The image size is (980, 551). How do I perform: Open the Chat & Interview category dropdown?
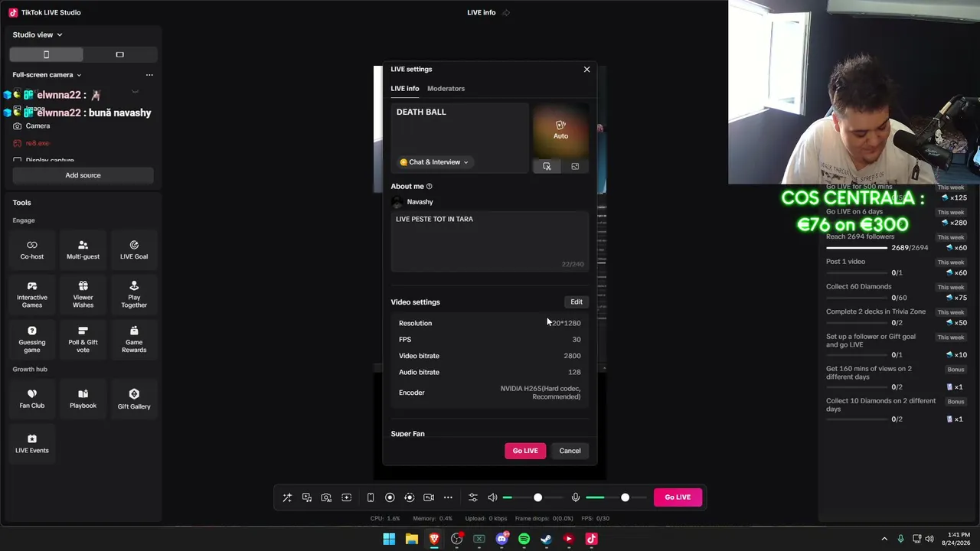434,162
